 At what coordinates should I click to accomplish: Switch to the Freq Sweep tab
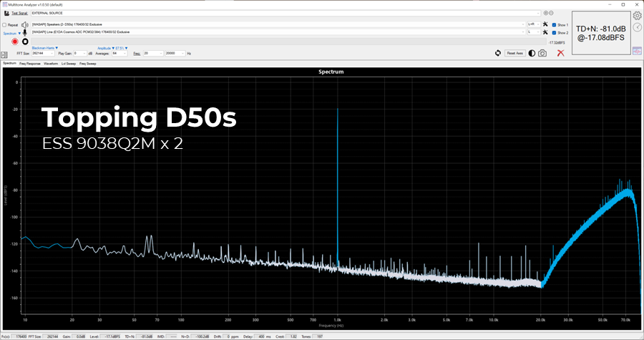click(88, 64)
